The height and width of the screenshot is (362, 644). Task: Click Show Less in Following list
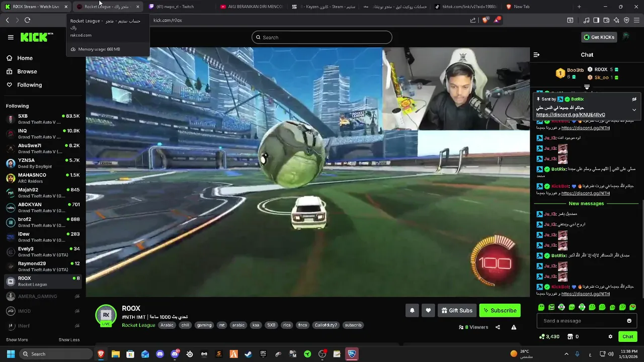coord(69,340)
